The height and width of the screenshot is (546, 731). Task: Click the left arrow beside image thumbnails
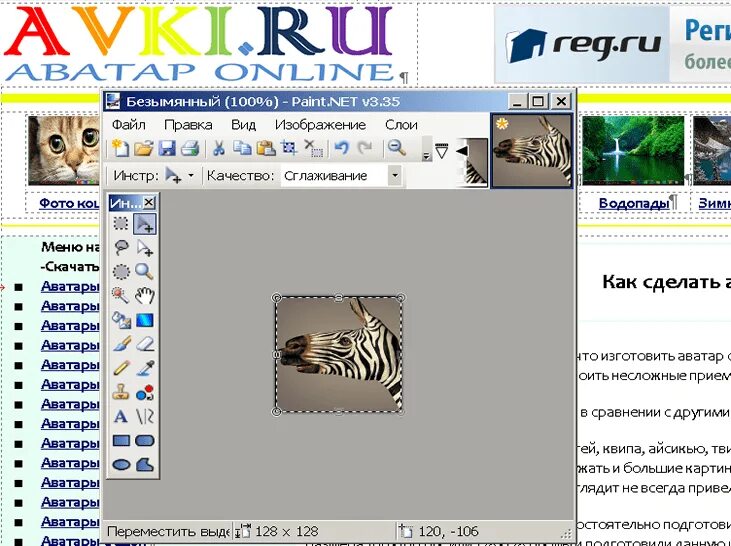[462, 150]
